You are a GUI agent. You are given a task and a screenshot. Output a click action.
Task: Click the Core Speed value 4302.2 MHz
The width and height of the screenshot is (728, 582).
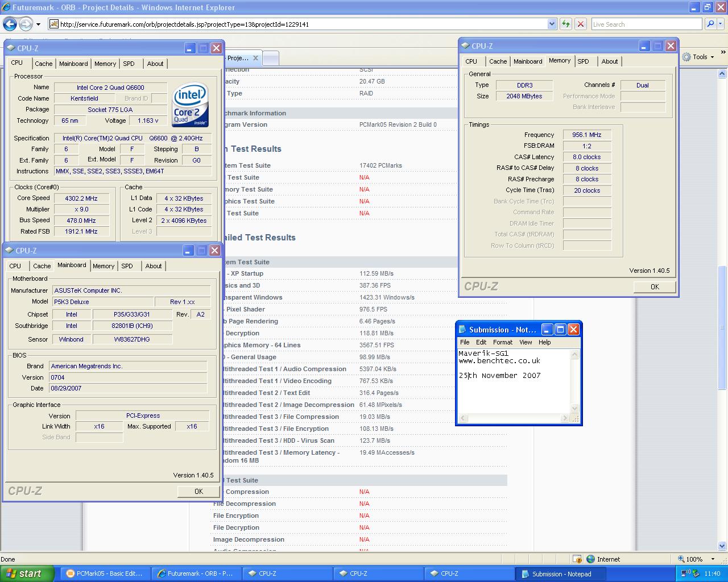(81, 198)
